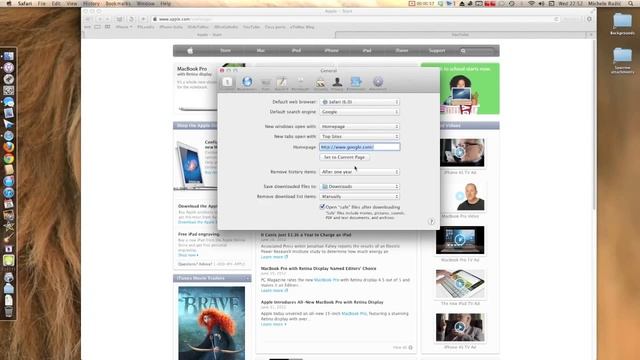Open the Help menu
The height and width of the screenshot is (360, 640).
[166, 3]
